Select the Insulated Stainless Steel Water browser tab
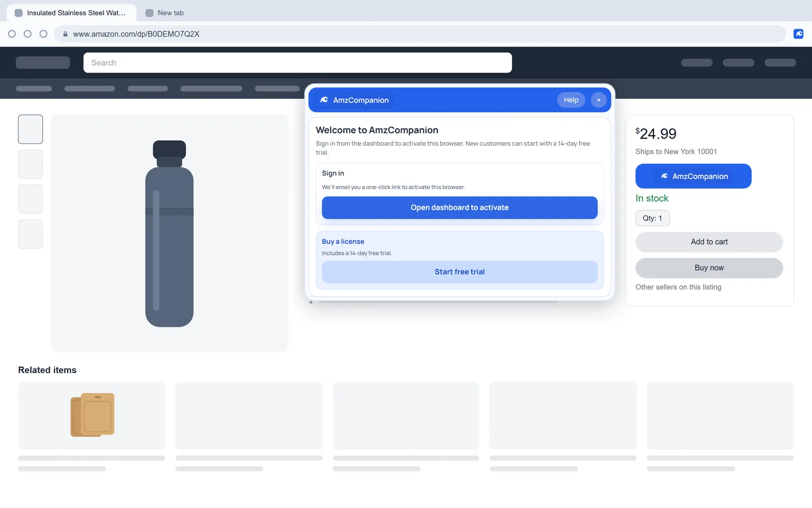 [72, 13]
